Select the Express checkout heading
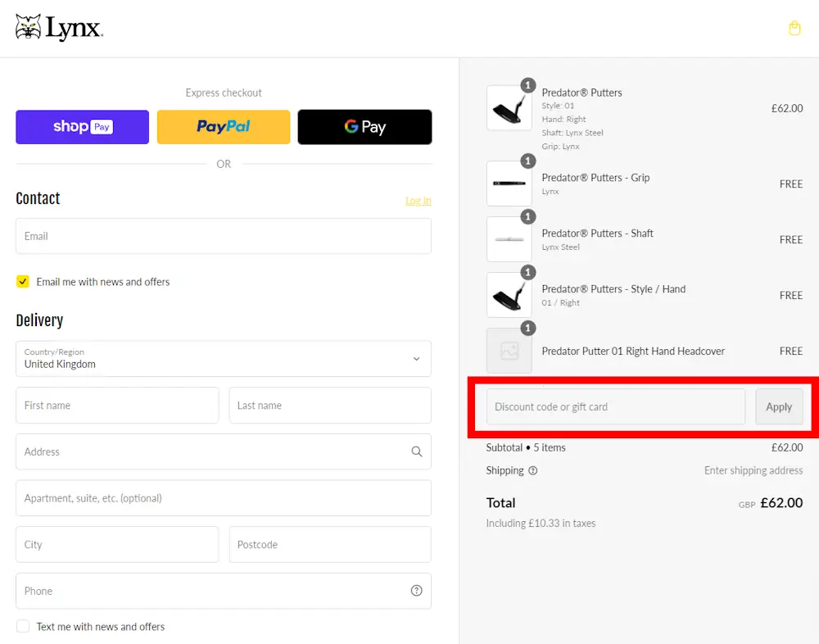819x644 pixels. [x=224, y=93]
